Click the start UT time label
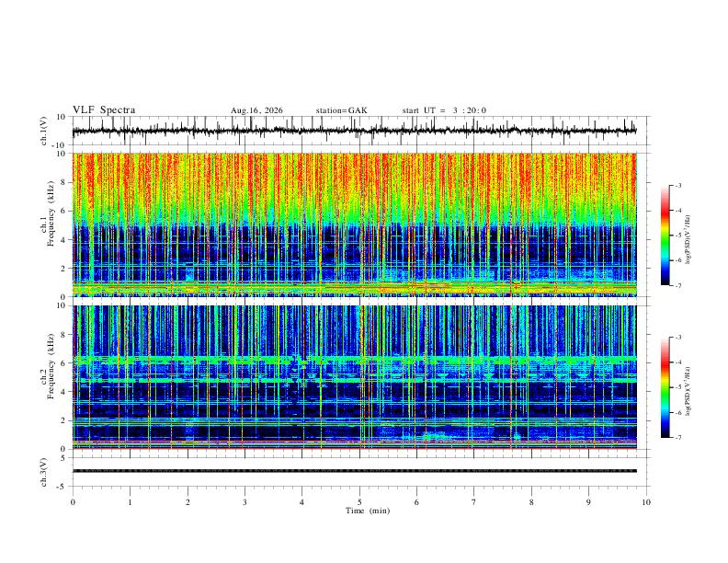 (x=444, y=110)
